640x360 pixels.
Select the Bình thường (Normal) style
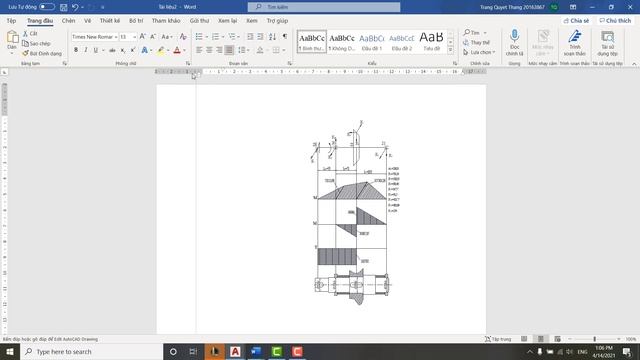point(312,42)
